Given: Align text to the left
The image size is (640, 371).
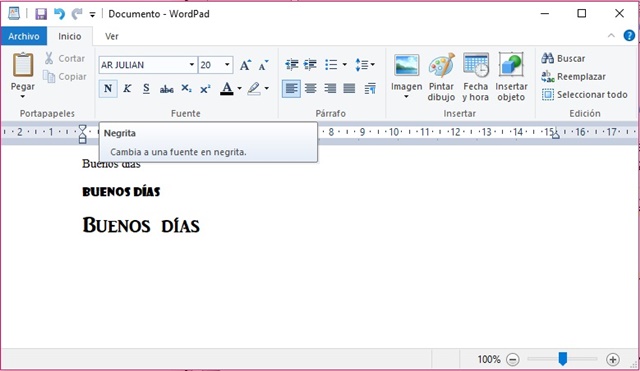Looking at the screenshot, I should tap(291, 89).
